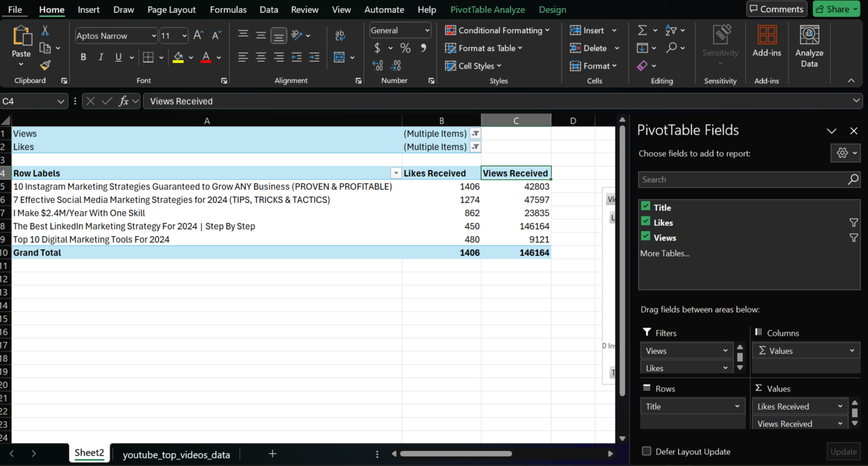The image size is (868, 466).
Task: Increase font size icon
Action: (x=198, y=35)
